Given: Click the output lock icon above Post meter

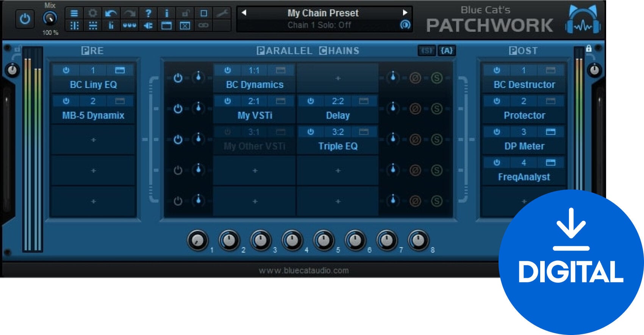Looking at the screenshot, I should pos(589,49).
